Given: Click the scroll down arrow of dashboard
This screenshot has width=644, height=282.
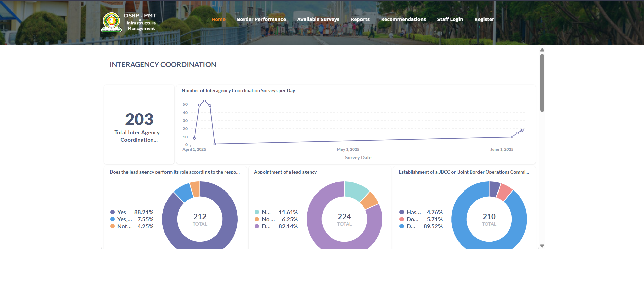Looking at the screenshot, I should click(542, 246).
